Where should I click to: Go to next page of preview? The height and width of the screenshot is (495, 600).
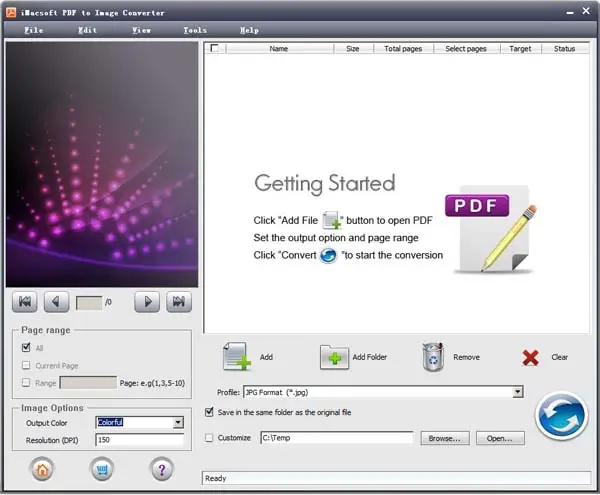pyautogui.click(x=147, y=302)
